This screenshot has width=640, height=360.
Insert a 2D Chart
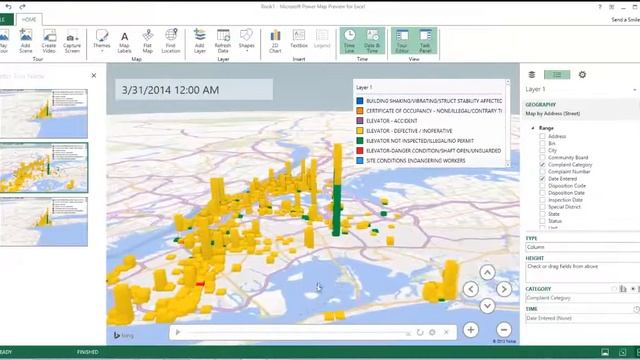click(275, 41)
